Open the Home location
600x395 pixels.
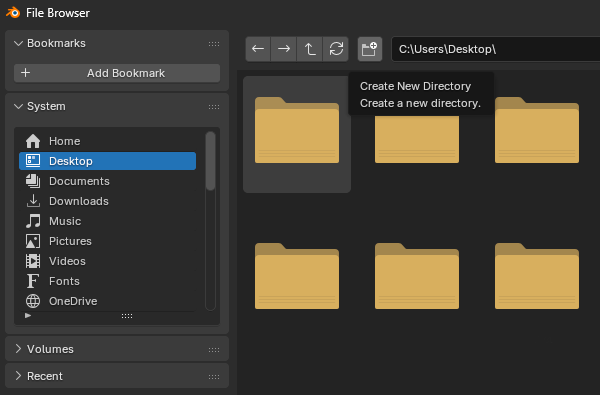click(x=108, y=141)
